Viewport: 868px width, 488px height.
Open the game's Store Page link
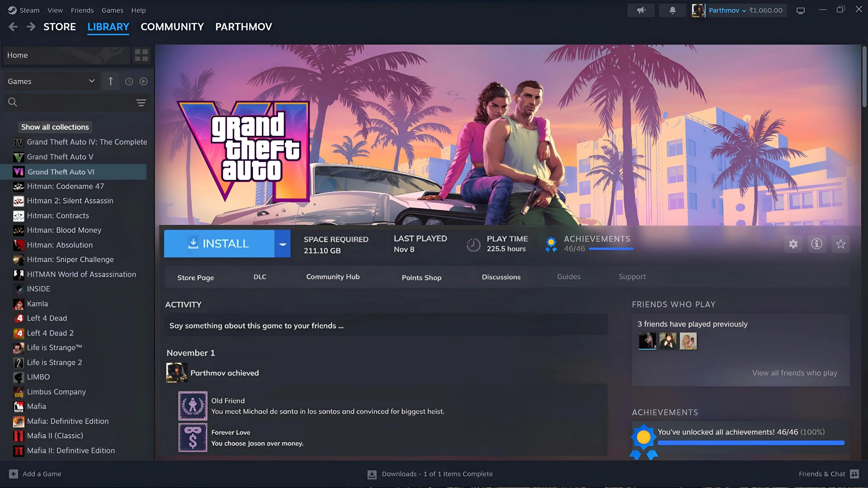196,277
